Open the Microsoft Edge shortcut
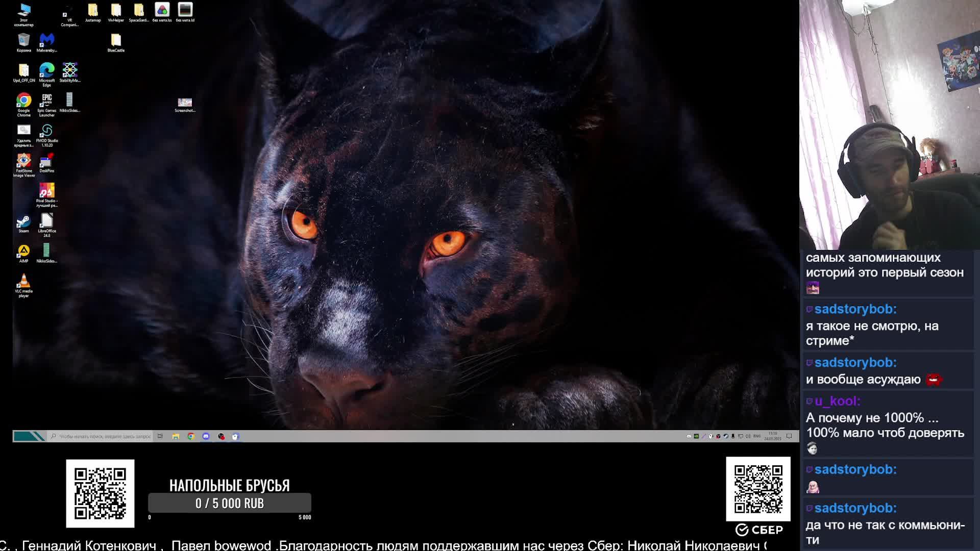 click(x=46, y=70)
